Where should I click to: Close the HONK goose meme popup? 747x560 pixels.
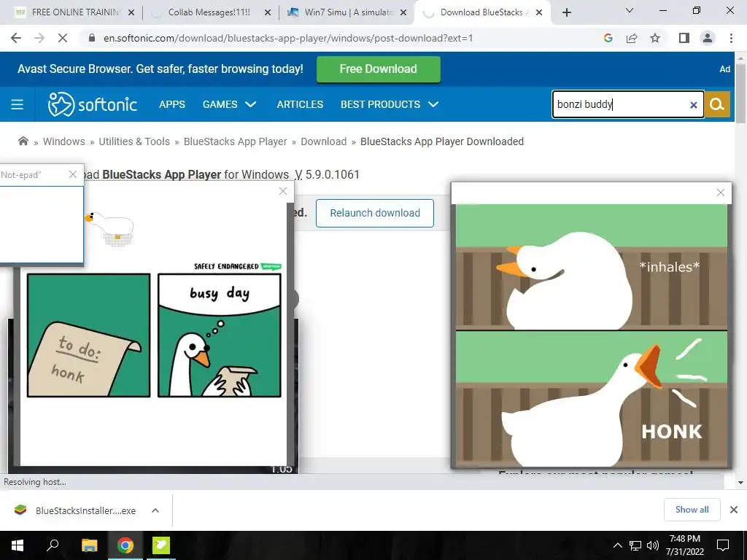coord(720,192)
